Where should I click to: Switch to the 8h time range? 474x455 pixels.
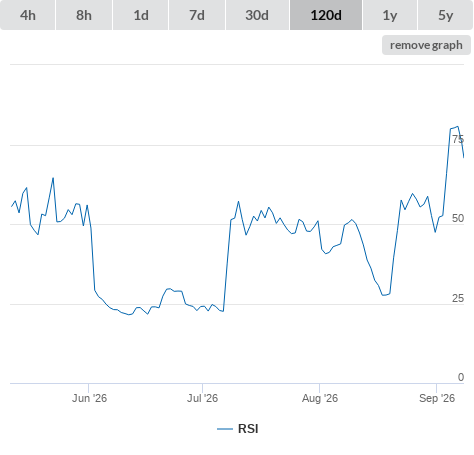coord(84,15)
